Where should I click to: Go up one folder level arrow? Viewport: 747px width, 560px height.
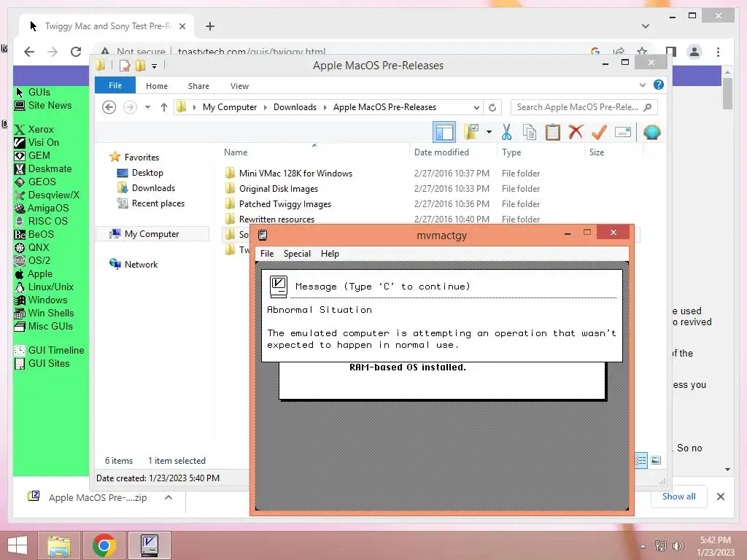click(164, 107)
